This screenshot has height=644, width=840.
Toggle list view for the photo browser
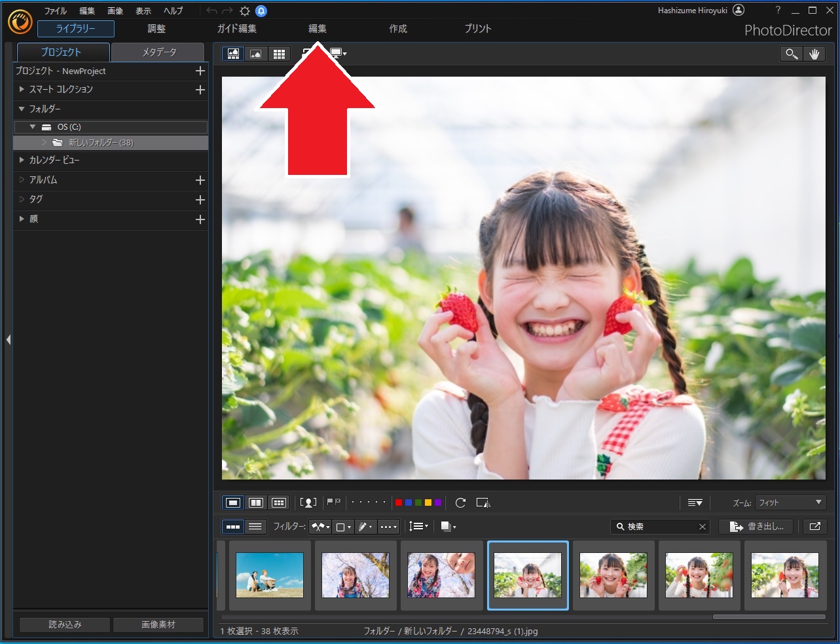[x=255, y=526]
